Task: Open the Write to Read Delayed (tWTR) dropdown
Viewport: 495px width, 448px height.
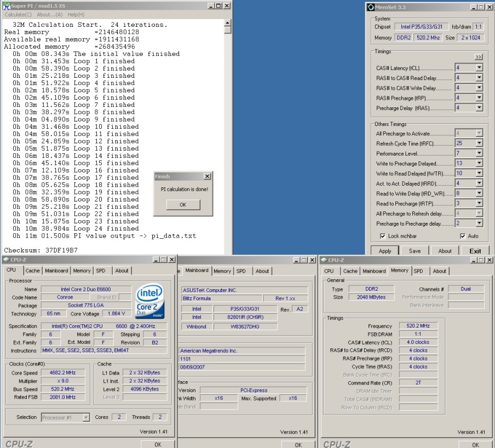Action: [479, 173]
